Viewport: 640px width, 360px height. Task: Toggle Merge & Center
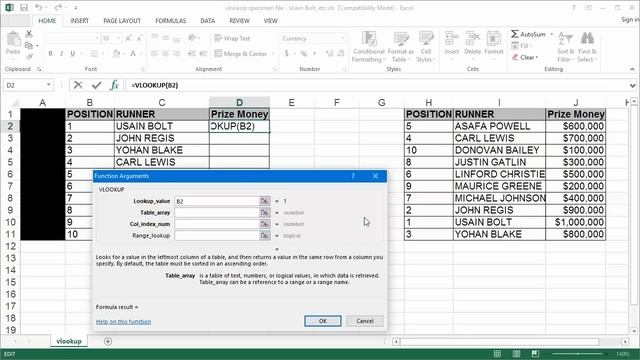pos(241,53)
